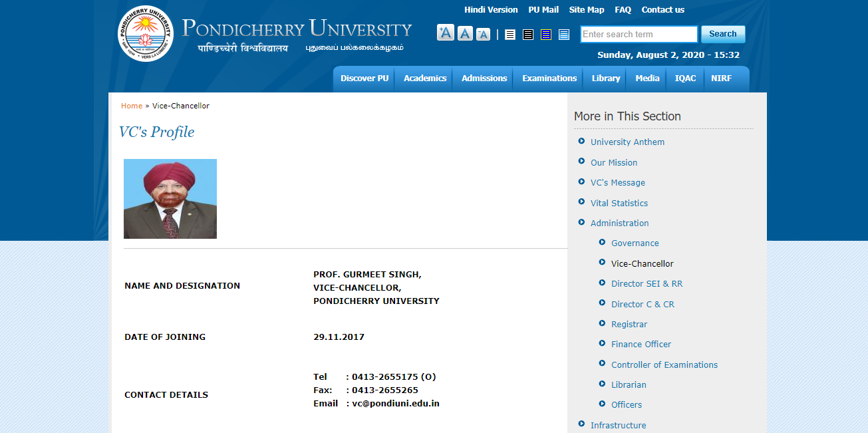Click the bullet icon beside Registrar
868x433 pixels.
point(603,323)
